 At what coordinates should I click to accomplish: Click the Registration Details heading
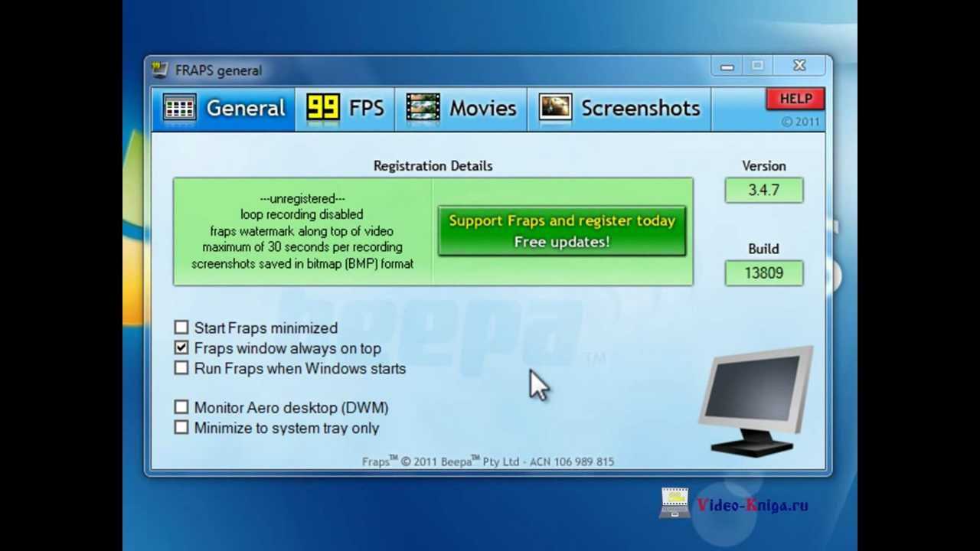(433, 165)
